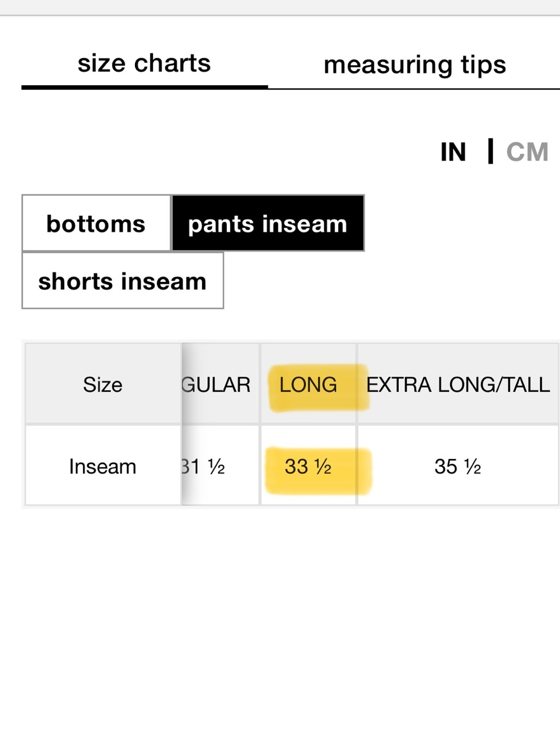Viewport: 560px width, 747px height.
Task: Switch units to CM
Action: tap(527, 152)
